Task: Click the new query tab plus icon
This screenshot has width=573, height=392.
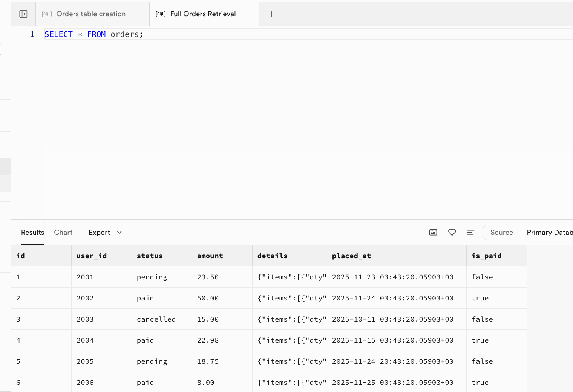Action: coord(271,14)
